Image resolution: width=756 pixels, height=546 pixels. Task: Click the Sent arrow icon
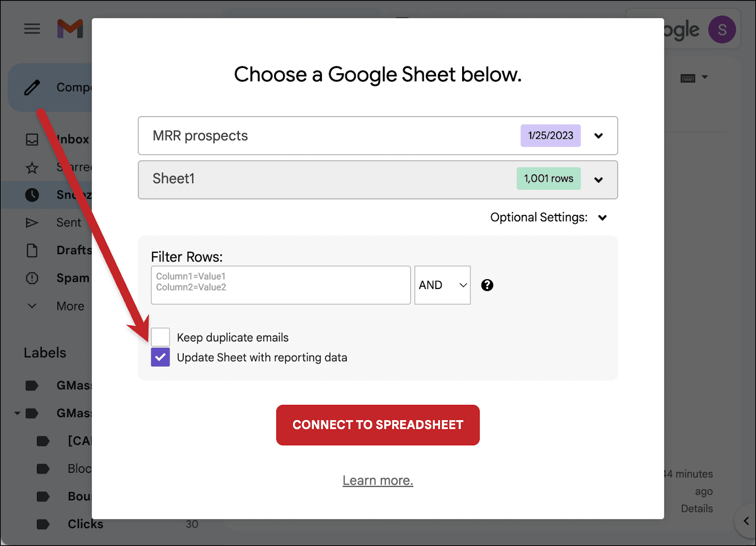32,222
